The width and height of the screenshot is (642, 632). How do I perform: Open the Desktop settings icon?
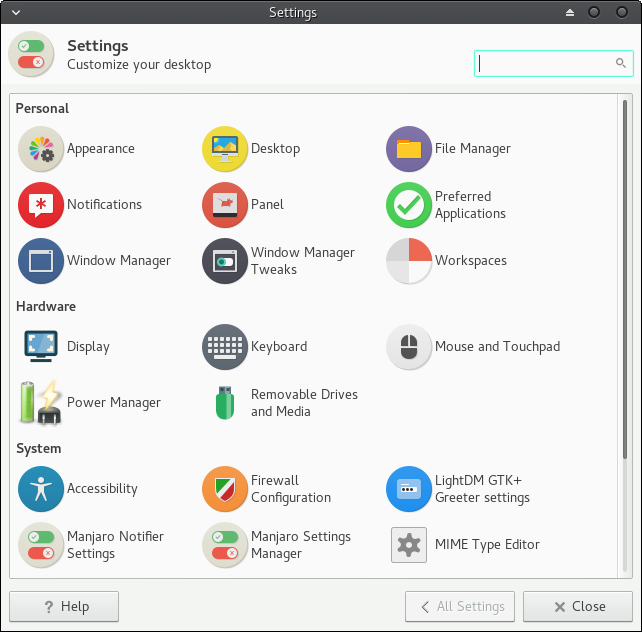[x=225, y=149]
